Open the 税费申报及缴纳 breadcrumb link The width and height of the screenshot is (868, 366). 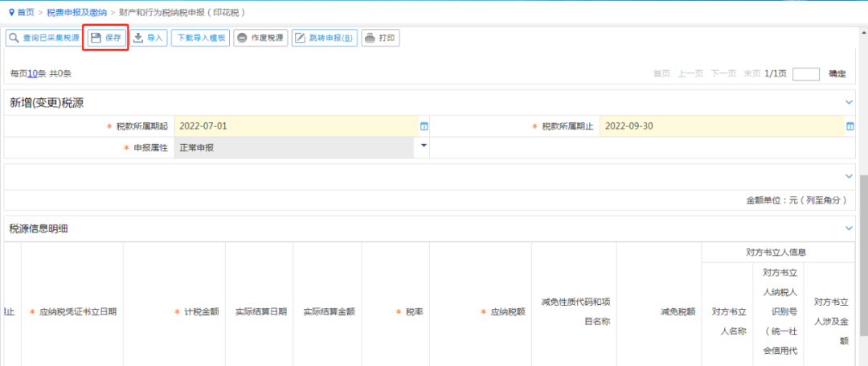(x=76, y=11)
